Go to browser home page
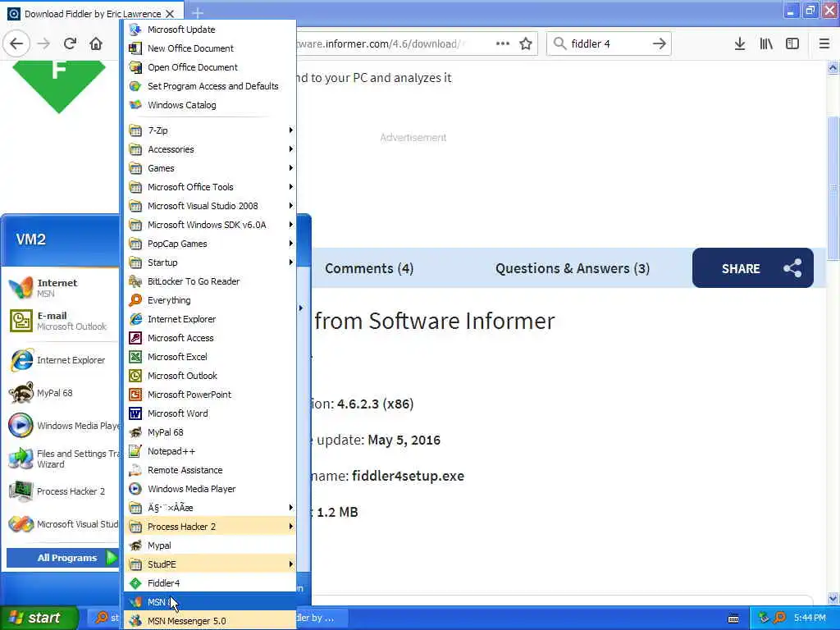This screenshot has width=840, height=630. pos(96,43)
